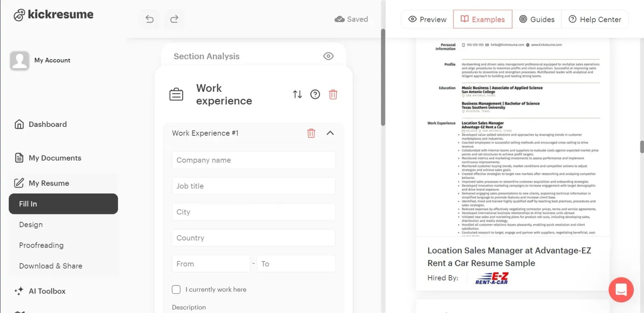Collapse Work Experience #1 with the chevron
This screenshot has width=644, height=313.
pyautogui.click(x=330, y=133)
